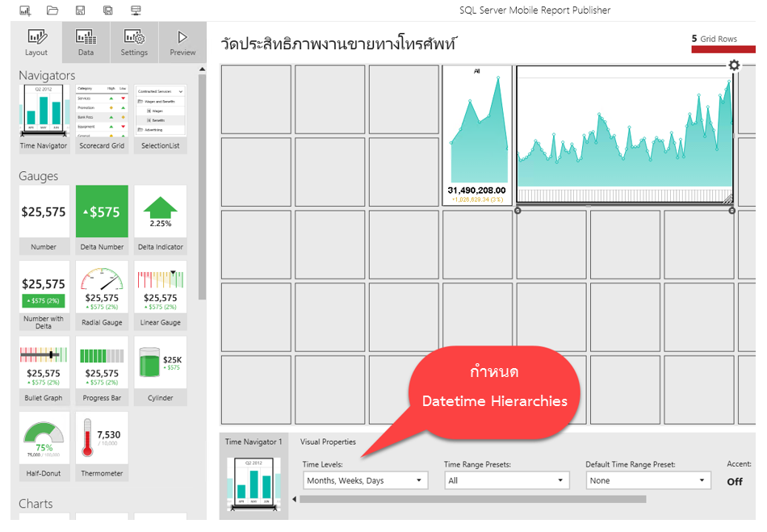Toggle the Delta Indicator gauge selection

(x=160, y=214)
